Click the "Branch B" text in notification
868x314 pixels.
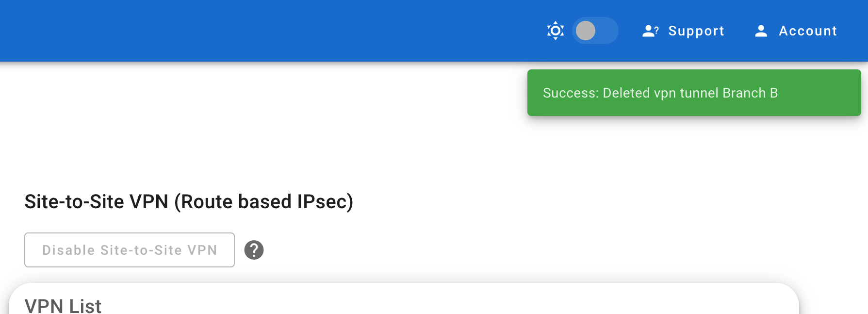pyautogui.click(x=750, y=93)
